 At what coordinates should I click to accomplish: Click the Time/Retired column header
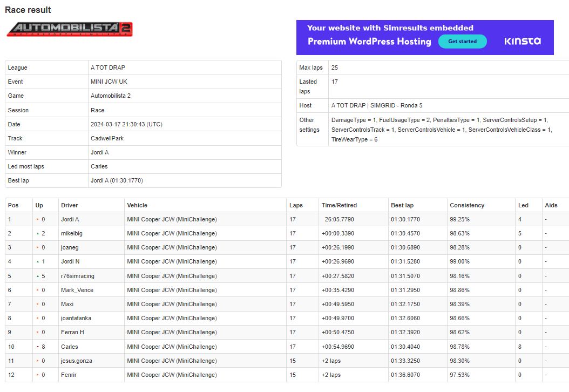point(339,205)
